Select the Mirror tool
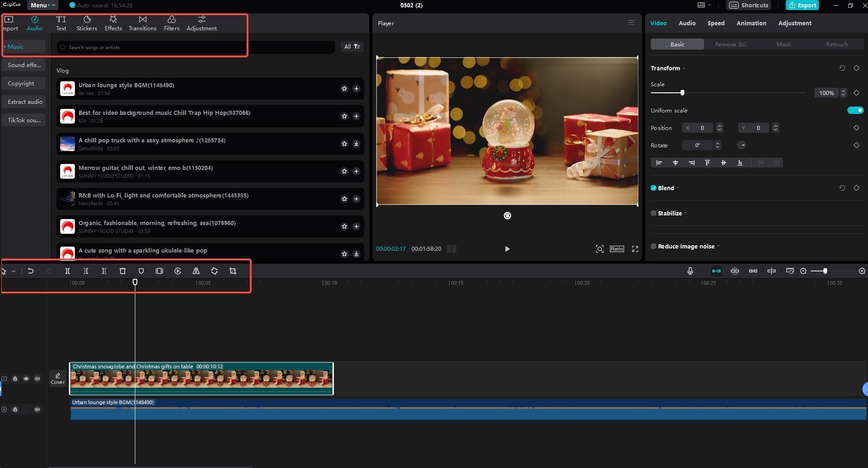Image resolution: width=868 pixels, height=468 pixels. click(196, 271)
